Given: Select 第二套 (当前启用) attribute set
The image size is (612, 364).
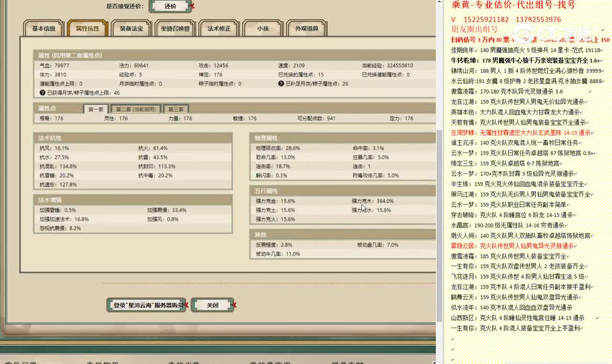Looking at the screenshot, I should click(x=136, y=109).
